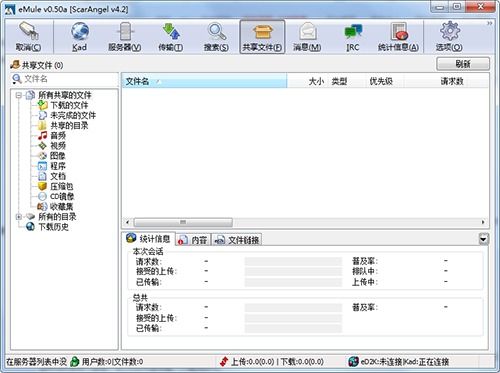Click the file list horizontal scrollbar thumb
The width and height of the screenshot is (500, 373).
[x=183, y=222]
